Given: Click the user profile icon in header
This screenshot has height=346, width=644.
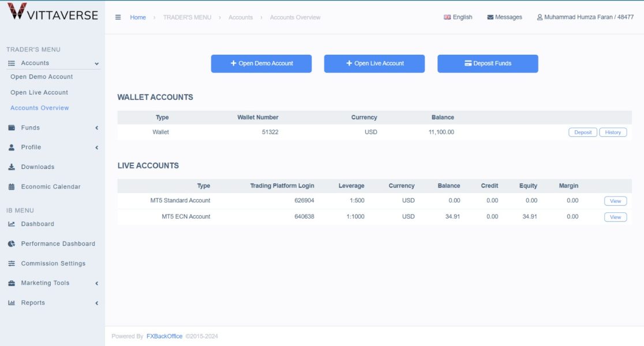Looking at the screenshot, I should pos(540,17).
